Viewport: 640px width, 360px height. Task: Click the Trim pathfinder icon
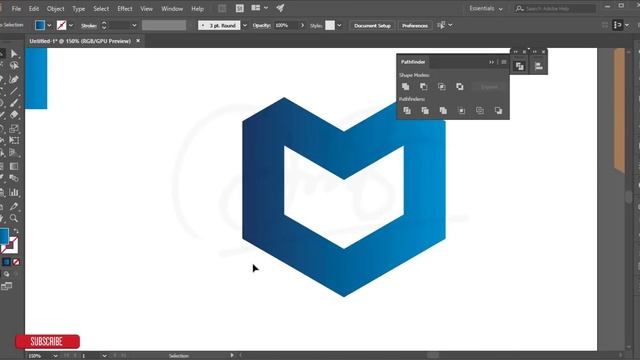click(425, 111)
